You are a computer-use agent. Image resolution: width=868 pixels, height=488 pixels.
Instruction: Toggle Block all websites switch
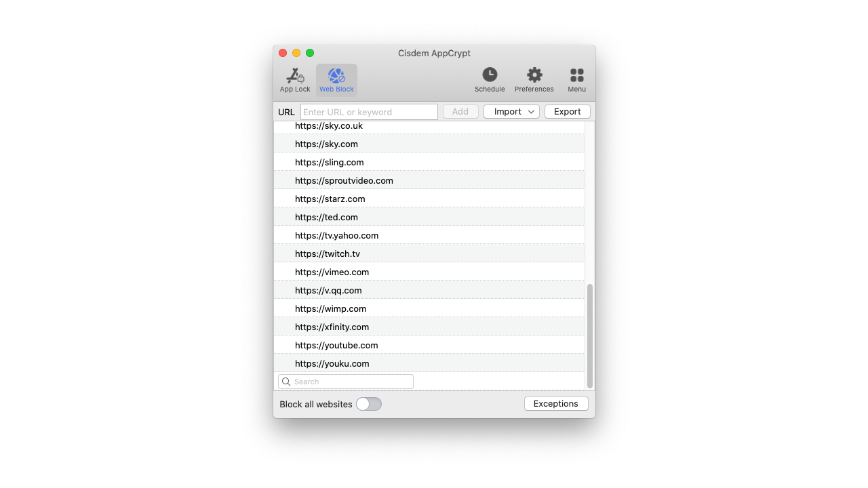tap(369, 404)
